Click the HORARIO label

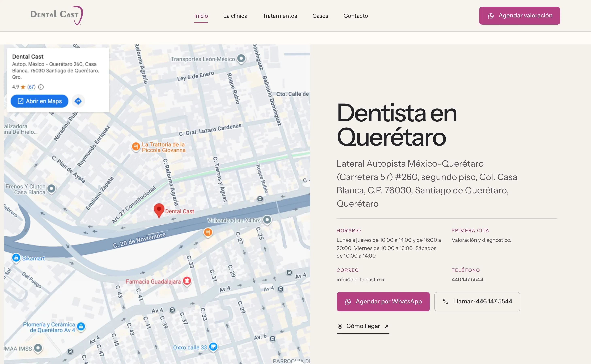(349, 231)
